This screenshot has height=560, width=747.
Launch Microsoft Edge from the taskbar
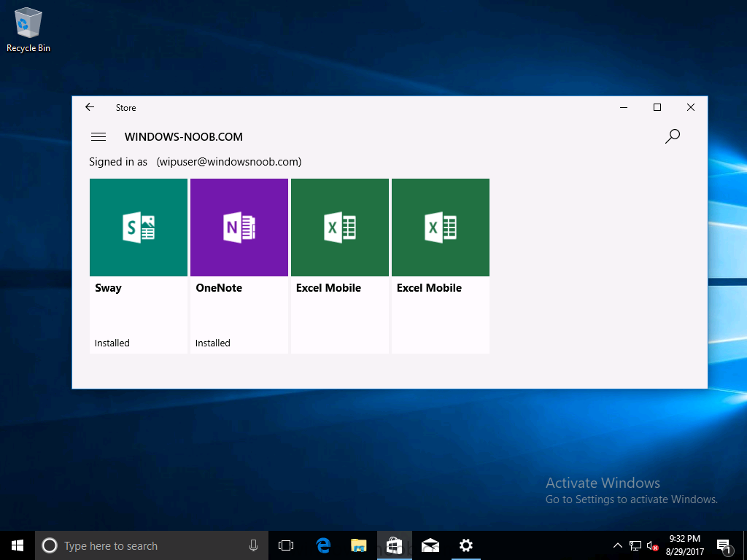323,545
